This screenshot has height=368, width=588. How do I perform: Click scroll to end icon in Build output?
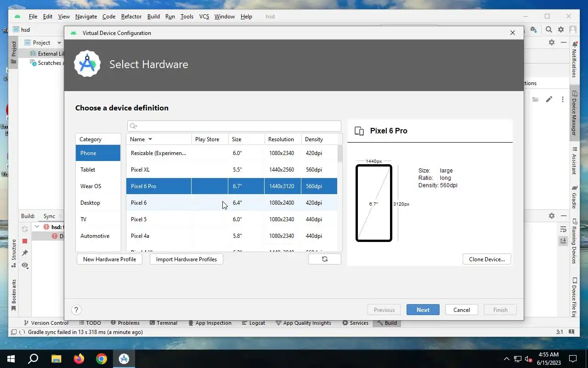(563, 241)
